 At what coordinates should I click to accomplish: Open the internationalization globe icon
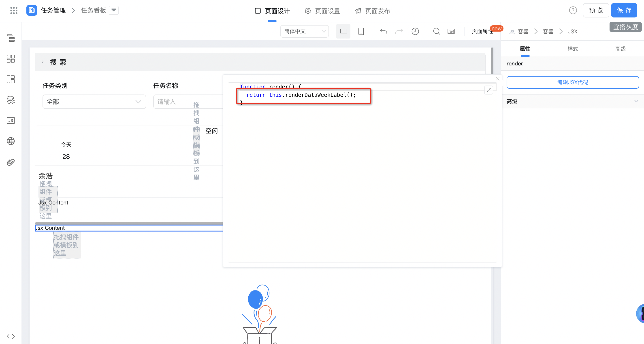click(x=11, y=141)
